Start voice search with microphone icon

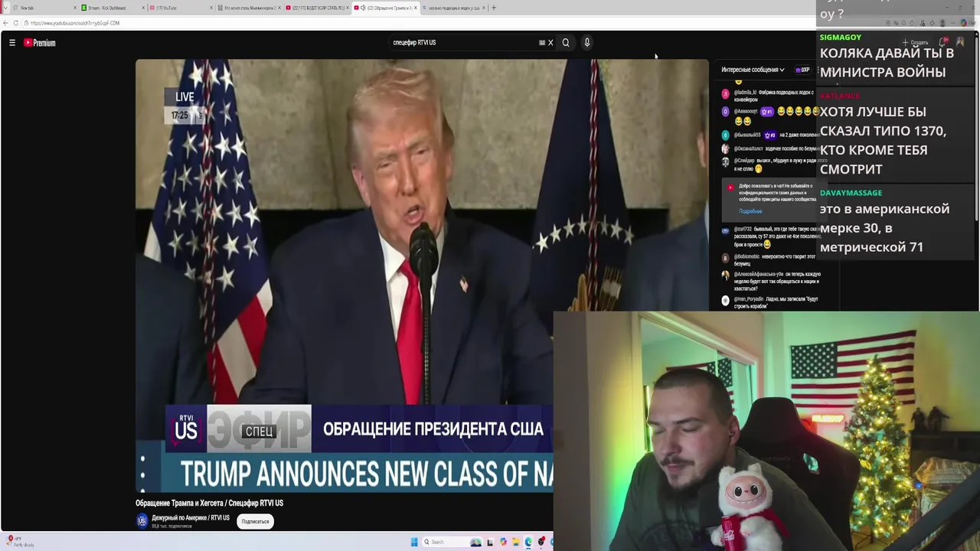point(587,43)
